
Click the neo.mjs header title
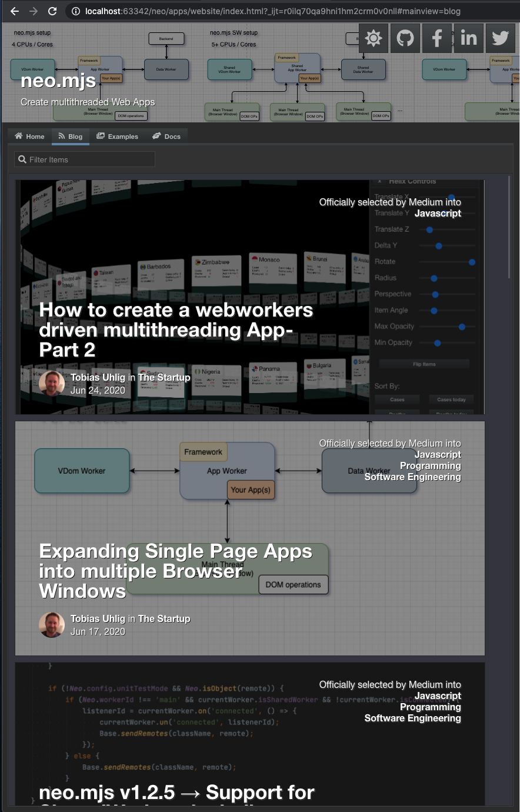pyautogui.click(x=58, y=81)
